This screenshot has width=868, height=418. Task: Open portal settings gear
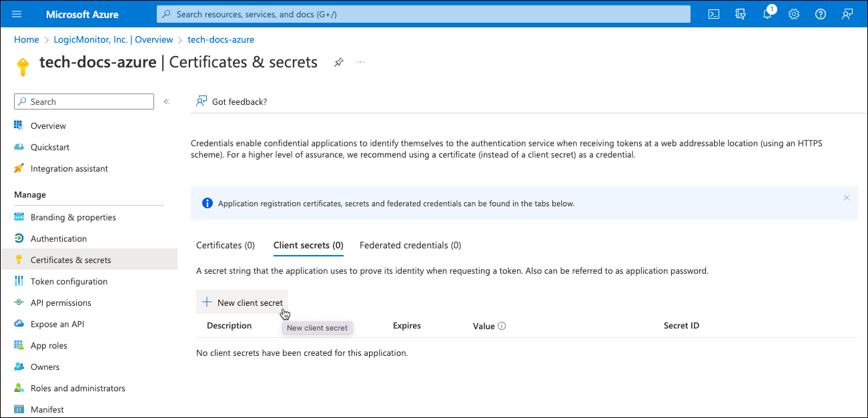pyautogui.click(x=794, y=14)
